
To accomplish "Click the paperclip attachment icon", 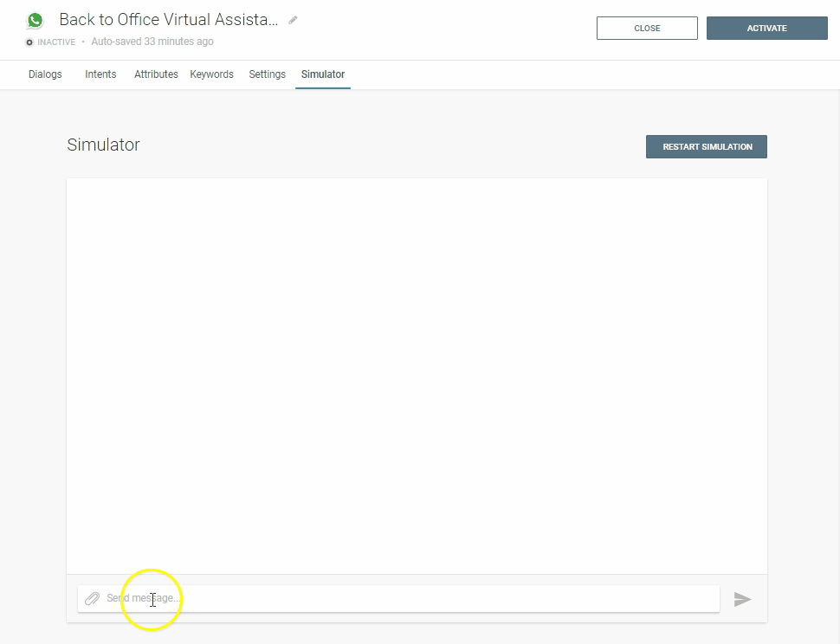I will click(92, 598).
